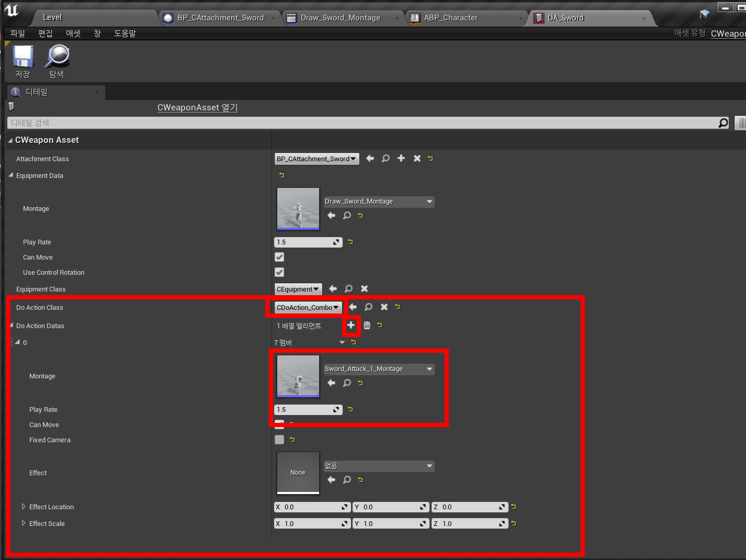Open CDoAction_Combo class dropdown
Screen dimensions: 746x560
(308, 307)
